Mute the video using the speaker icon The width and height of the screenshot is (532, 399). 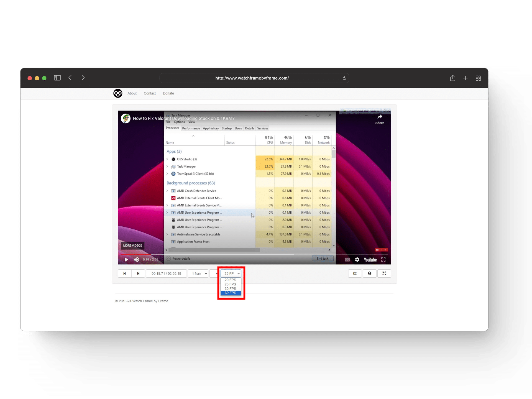(136, 260)
